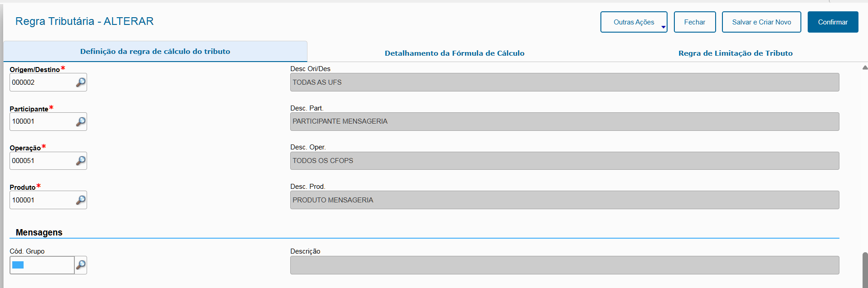Switch to Detalhamento da Fórmula de Cálculo tab
This screenshot has height=288, width=868.
point(454,53)
